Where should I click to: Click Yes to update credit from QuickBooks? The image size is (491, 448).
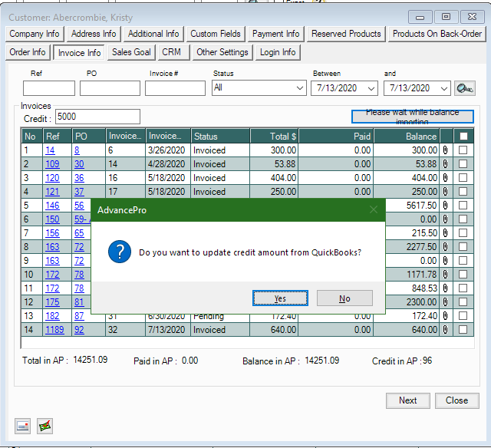[x=280, y=298]
